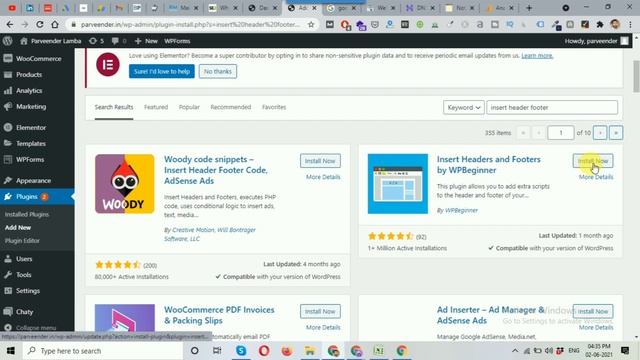Image resolution: width=640 pixels, height=360 pixels.
Task: Bookmark this page with star icon
Action: (311, 24)
